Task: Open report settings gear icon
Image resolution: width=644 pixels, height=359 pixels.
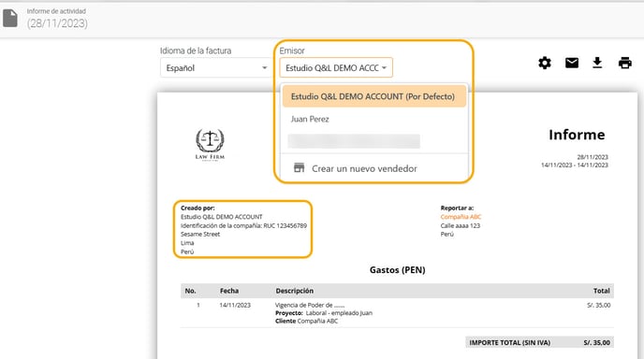Action: pyautogui.click(x=545, y=63)
